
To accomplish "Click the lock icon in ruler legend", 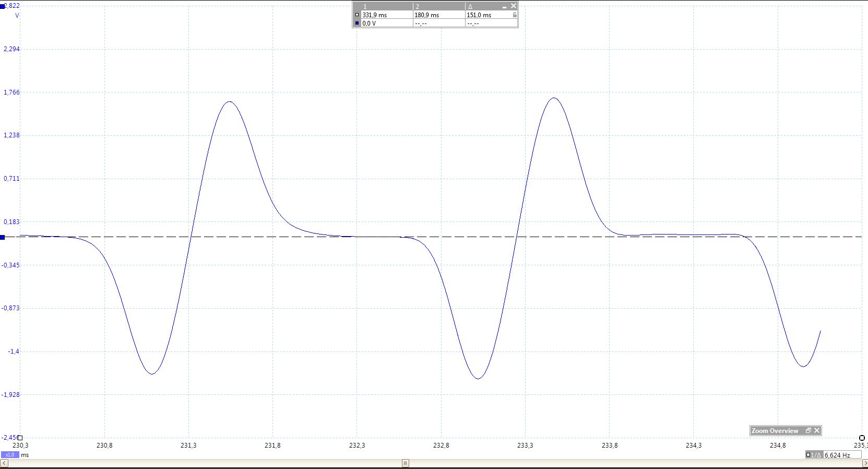I will pyautogui.click(x=515, y=15).
